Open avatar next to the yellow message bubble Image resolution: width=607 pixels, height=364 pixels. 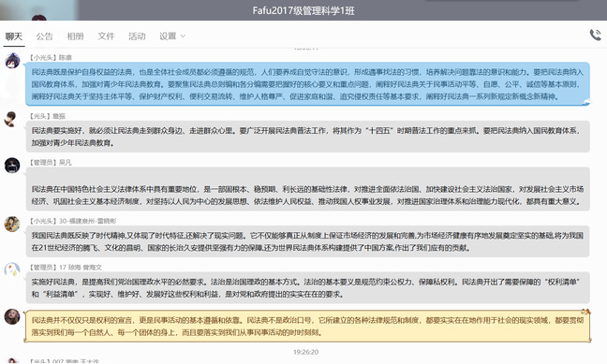[12, 317]
